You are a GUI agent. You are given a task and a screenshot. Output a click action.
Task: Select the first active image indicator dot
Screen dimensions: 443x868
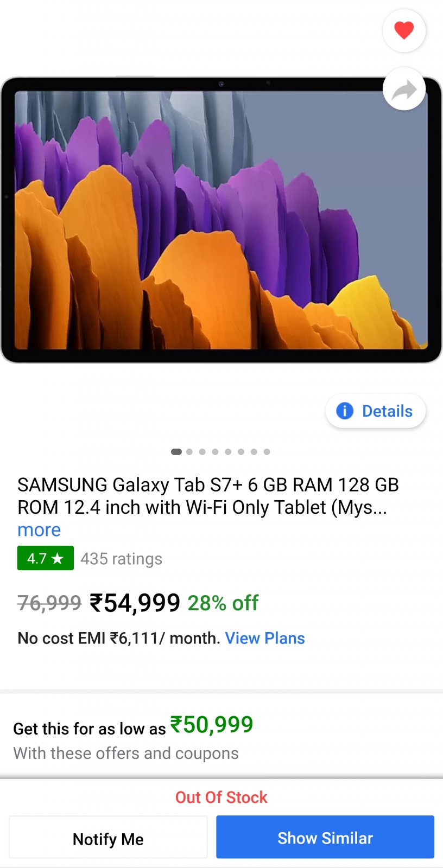tap(176, 452)
